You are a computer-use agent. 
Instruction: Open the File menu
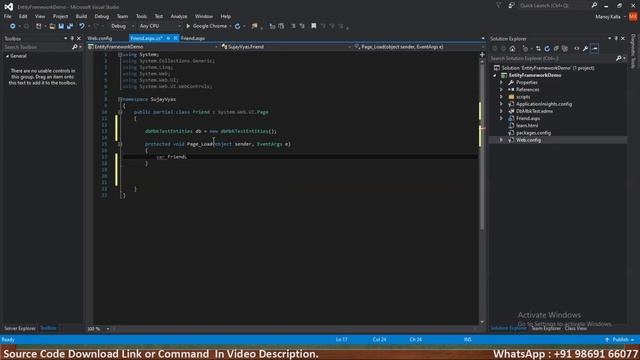click(x=8, y=16)
